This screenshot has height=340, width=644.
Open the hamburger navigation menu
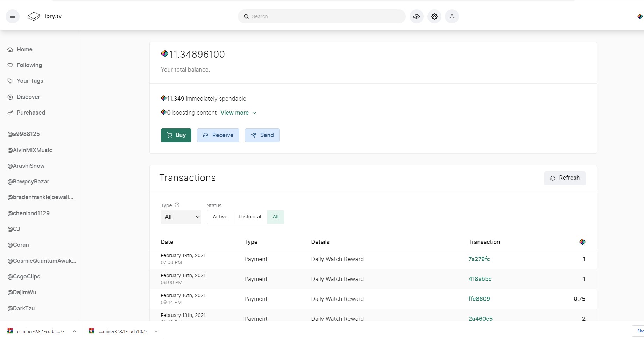(13, 16)
